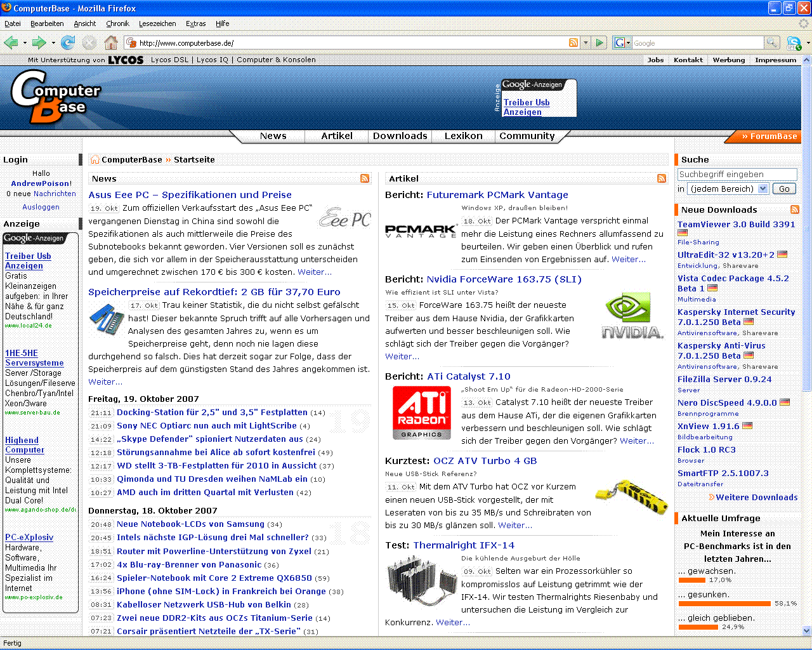This screenshot has height=650, width=812.
Task: Click the Artikel section RSS icon
Action: 662,178
